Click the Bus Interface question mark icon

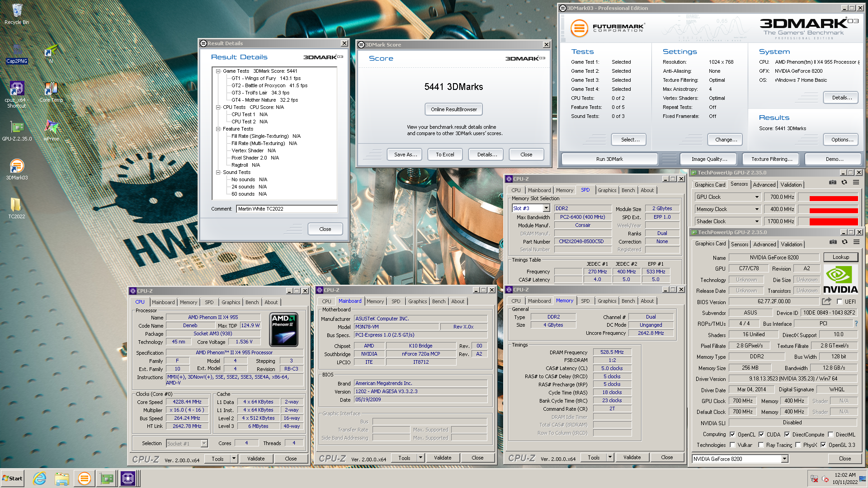click(x=856, y=324)
